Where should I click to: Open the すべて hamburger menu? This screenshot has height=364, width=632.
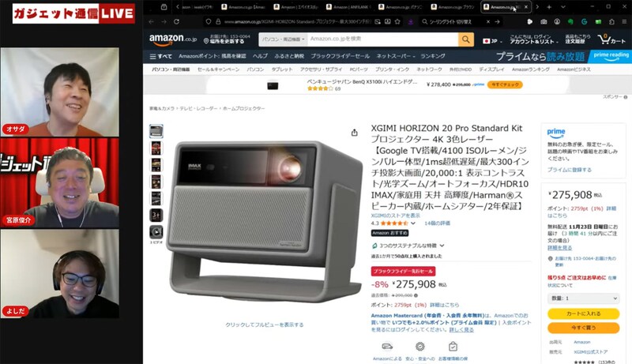click(161, 56)
